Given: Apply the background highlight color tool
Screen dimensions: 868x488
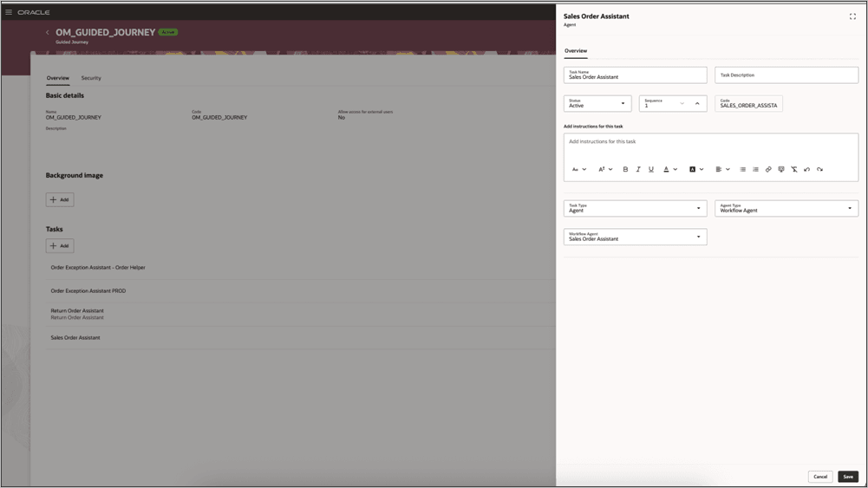Looking at the screenshot, I should 692,169.
